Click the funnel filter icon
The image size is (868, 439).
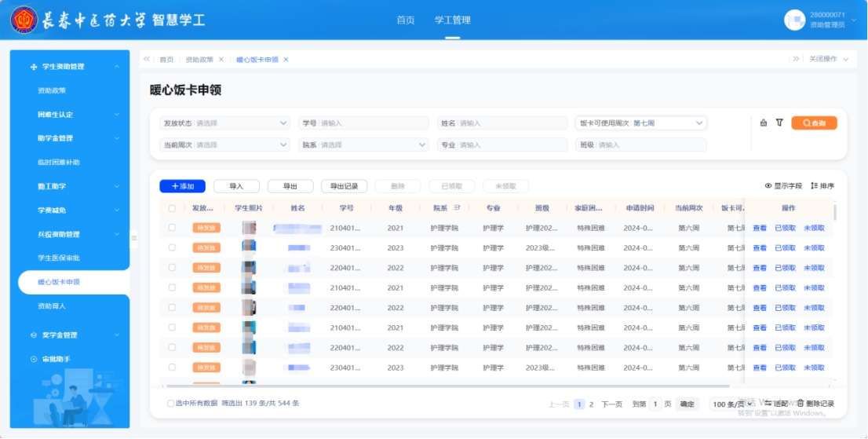[779, 123]
